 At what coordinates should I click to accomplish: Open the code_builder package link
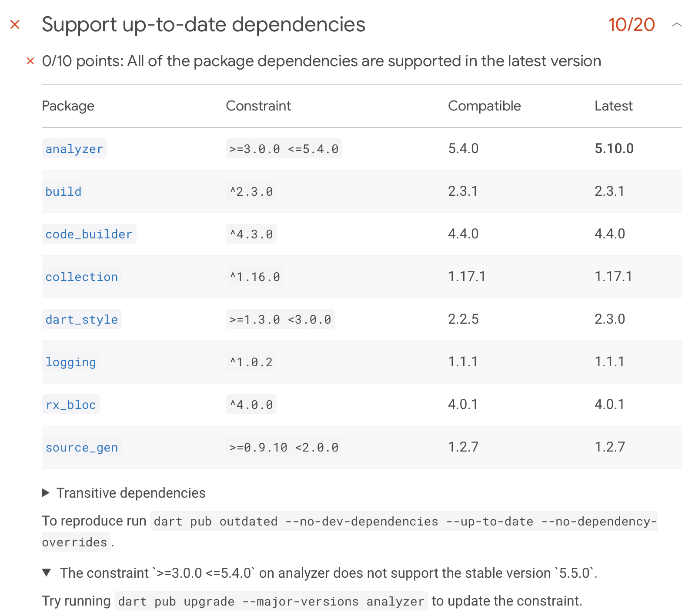(89, 234)
